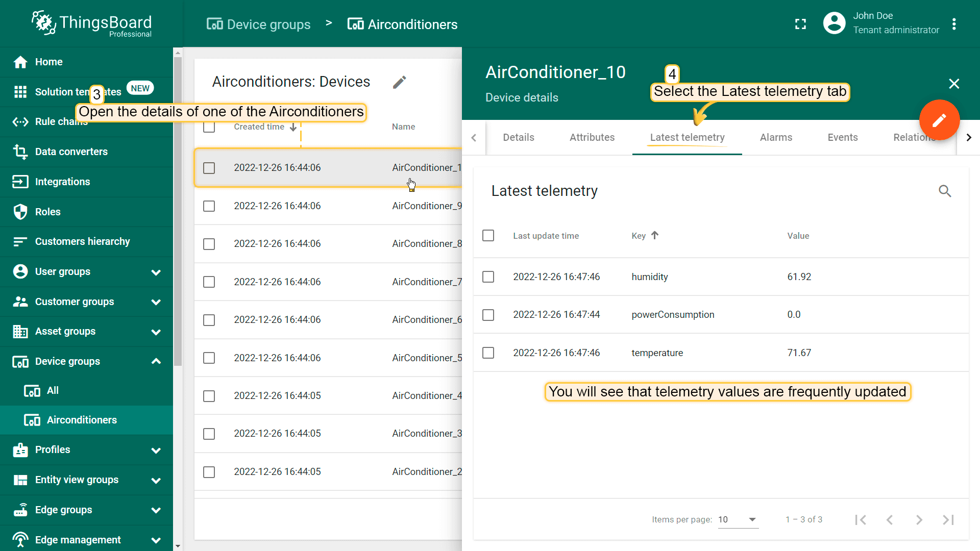Click the Roles shield icon

click(x=20, y=212)
